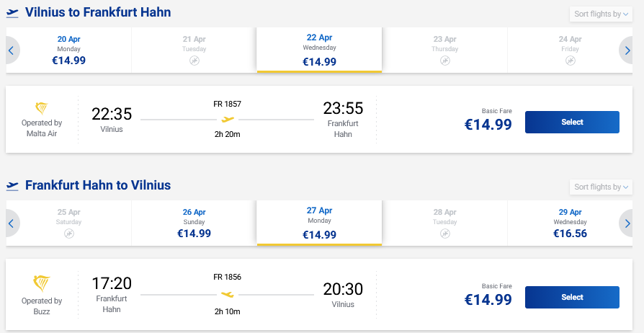Image resolution: width=644 pixels, height=333 pixels.
Task: Pick the 27 Apr Monday return date
Action: (319, 223)
